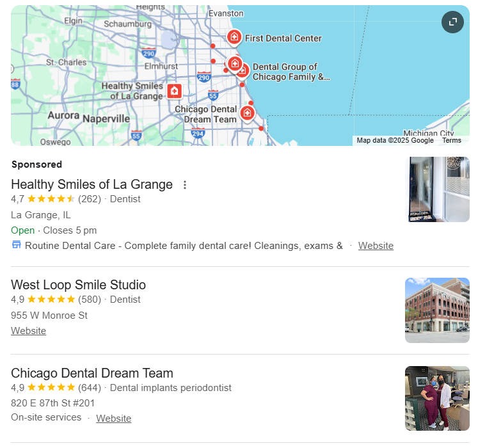Click the (644) review count
Screen dimensions: 478x448
coord(90,388)
